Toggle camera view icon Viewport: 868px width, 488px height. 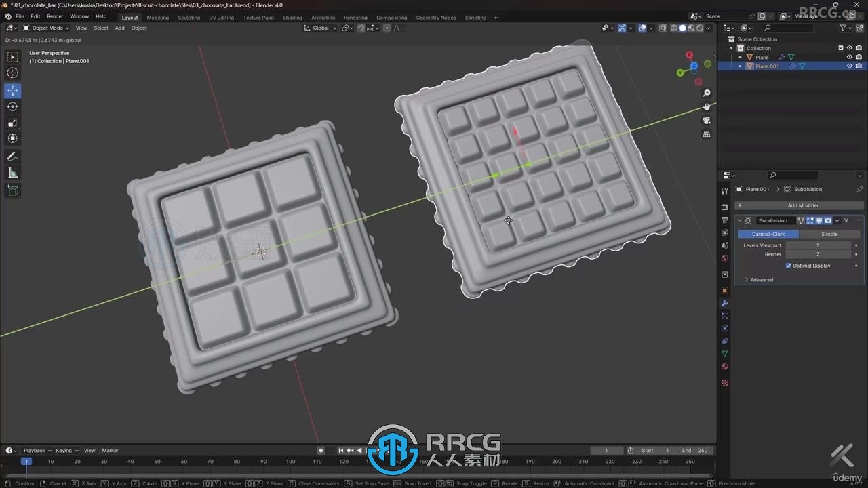707,120
